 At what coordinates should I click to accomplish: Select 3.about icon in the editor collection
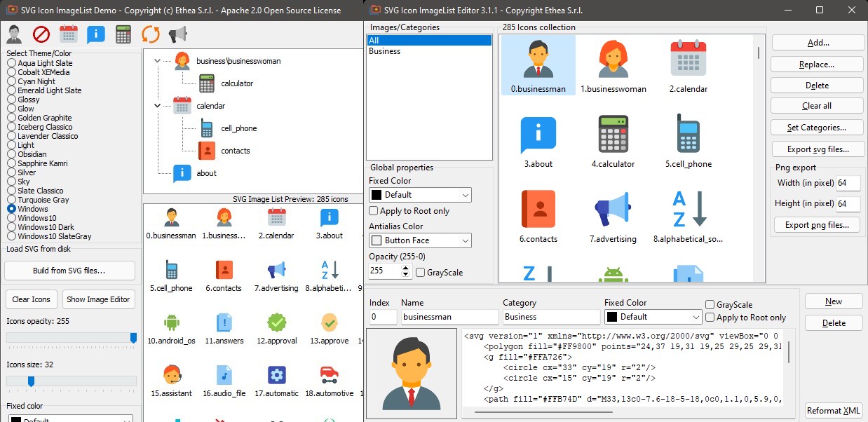[x=538, y=141]
